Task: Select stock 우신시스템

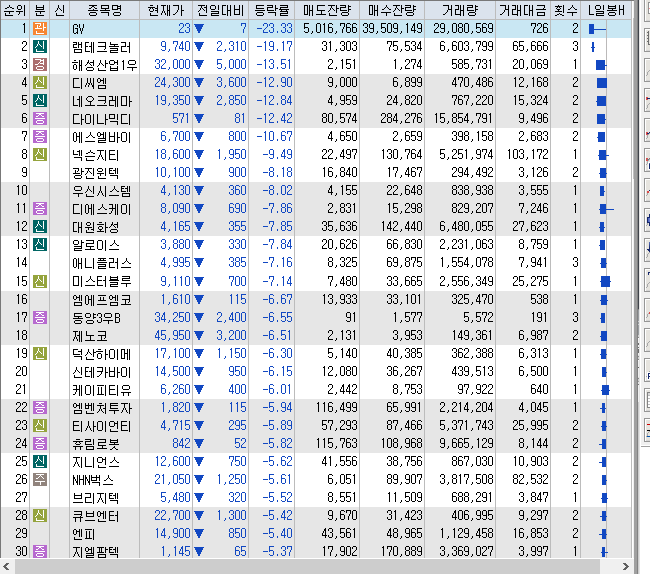Action: (x=101, y=191)
